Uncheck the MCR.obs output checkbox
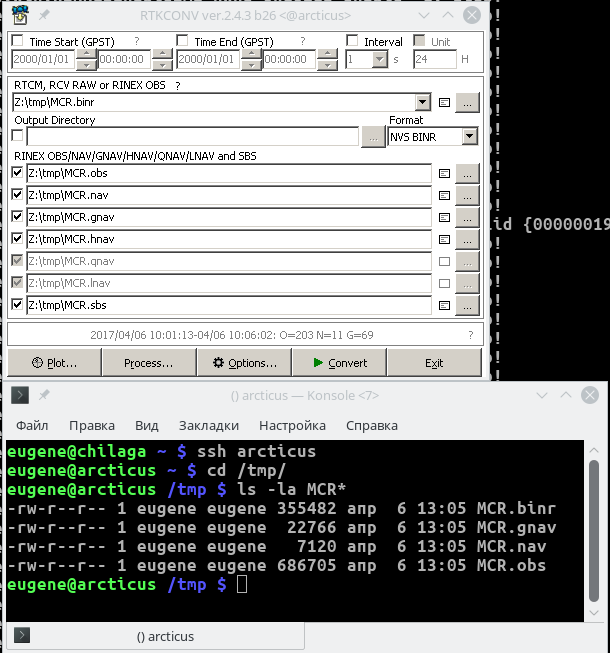The height and width of the screenshot is (653, 610). 17,173
